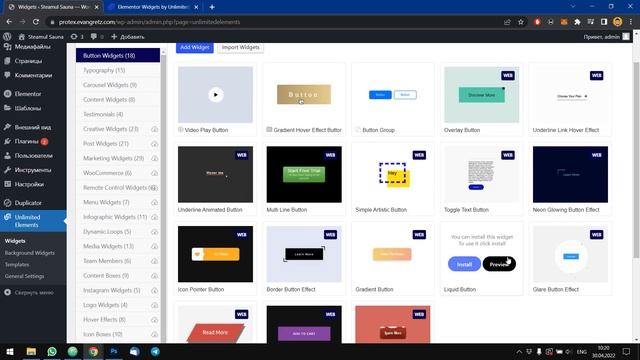Click the download icon beside Logo Widgets
The image size is (640, 360).
tap(154, 305)
